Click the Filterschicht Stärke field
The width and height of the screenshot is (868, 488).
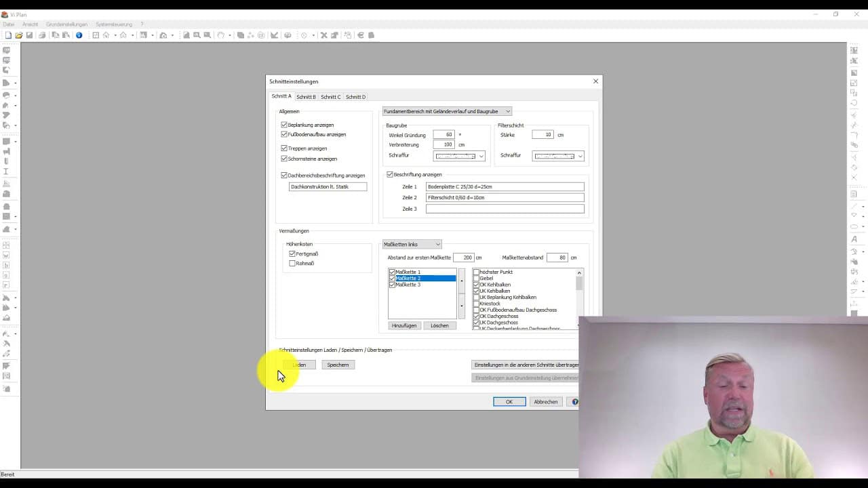tap(542, 134)
